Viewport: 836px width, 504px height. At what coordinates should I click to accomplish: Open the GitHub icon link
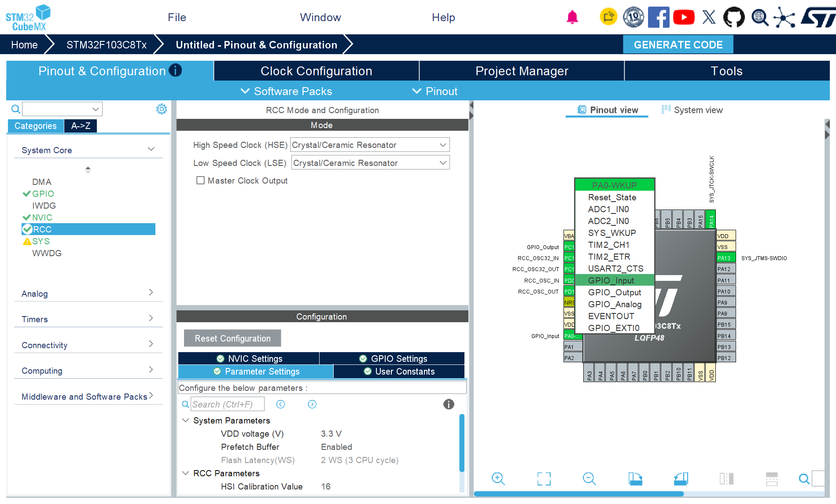tap(734, 17)
